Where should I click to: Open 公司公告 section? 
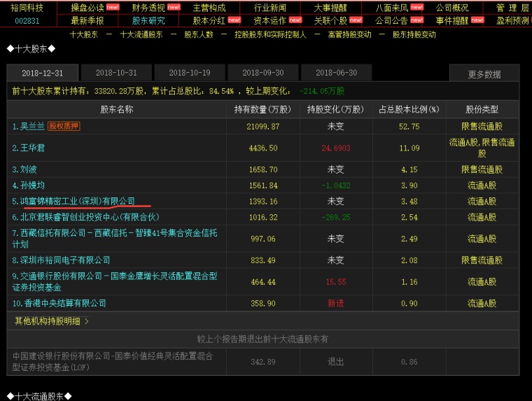[392, 21]
